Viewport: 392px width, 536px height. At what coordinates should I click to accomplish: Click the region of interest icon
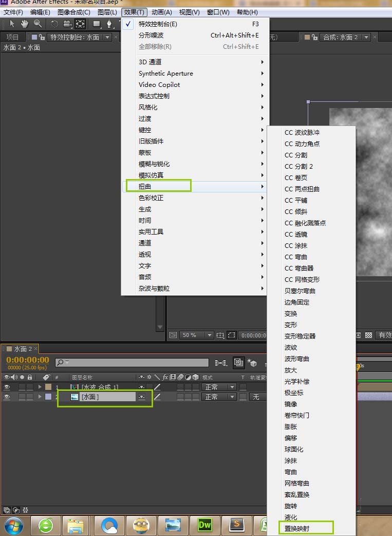pyautogui.click(x=232, y=335)
